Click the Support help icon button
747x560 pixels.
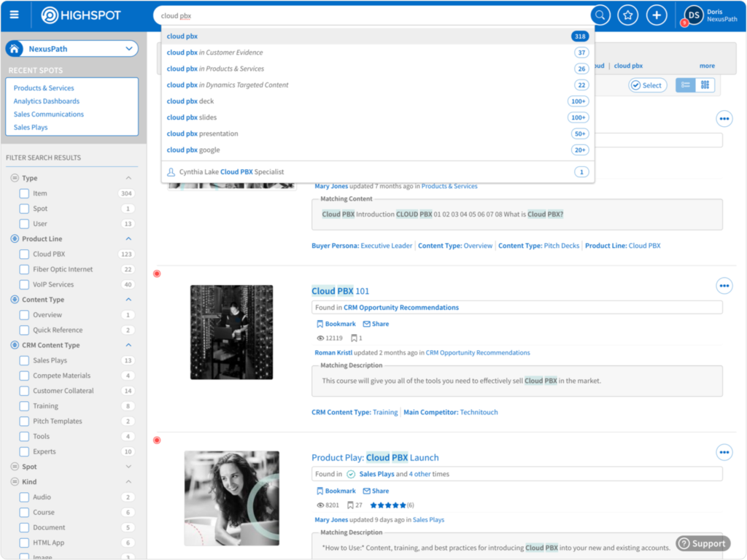tap(703, 543)
